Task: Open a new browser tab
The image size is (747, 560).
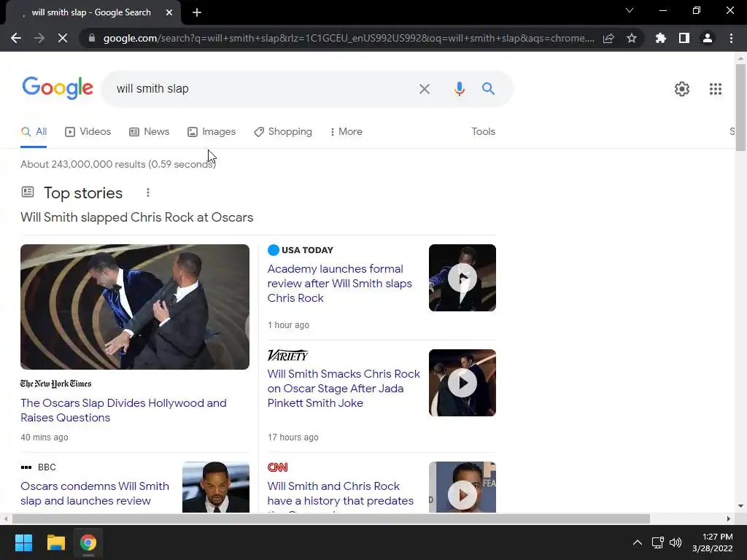Action: [197, 12]
